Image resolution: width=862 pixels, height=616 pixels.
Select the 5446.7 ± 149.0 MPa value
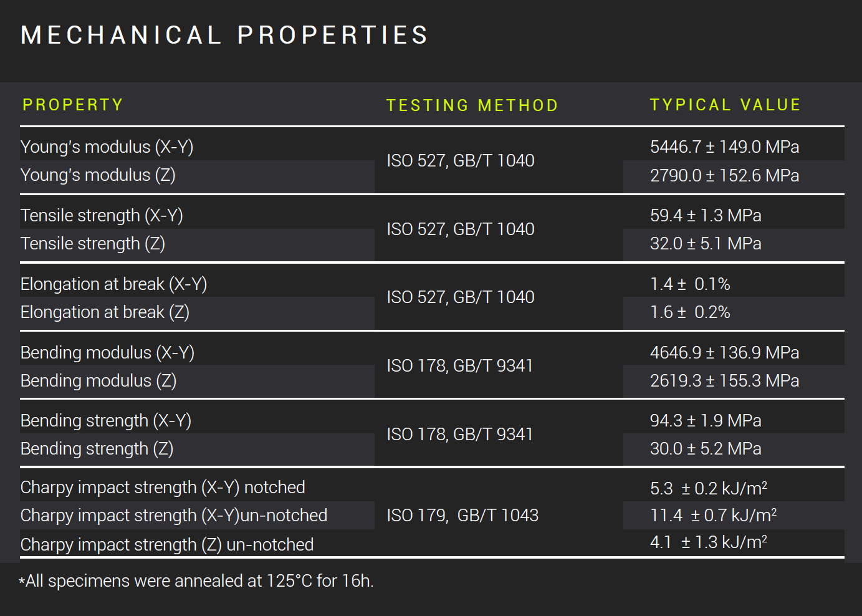(724, 147)
